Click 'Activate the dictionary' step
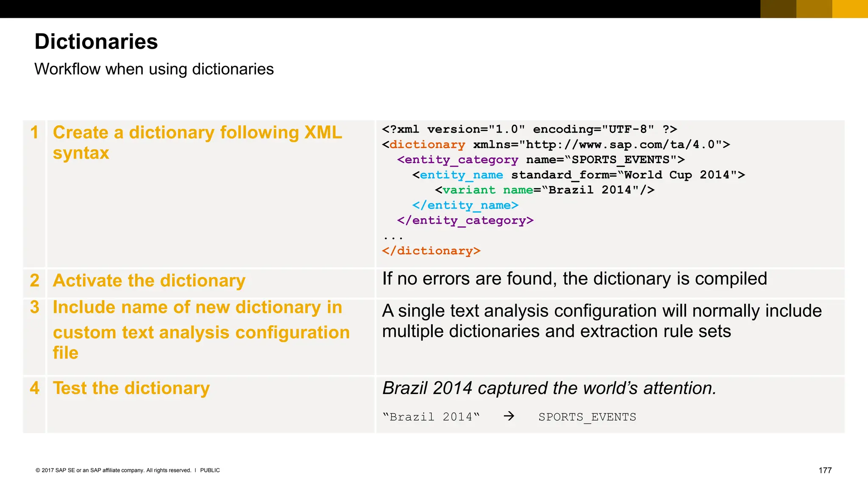The width and height of the screenshot is (868, 488). click(149, 281)
